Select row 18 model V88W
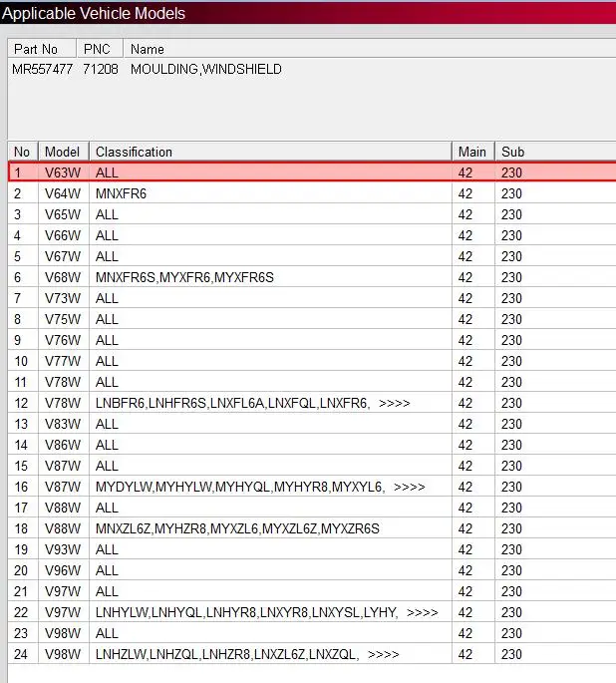 [63, 528]
